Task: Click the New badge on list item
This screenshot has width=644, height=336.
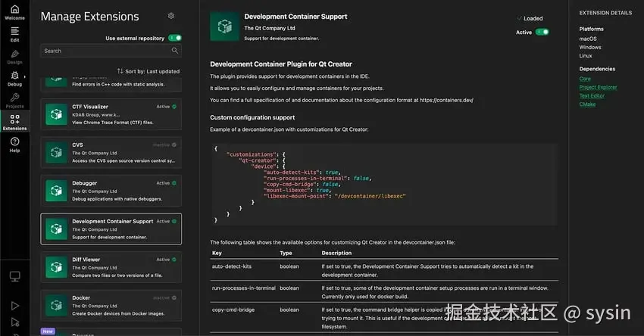Action: (48, 331)
